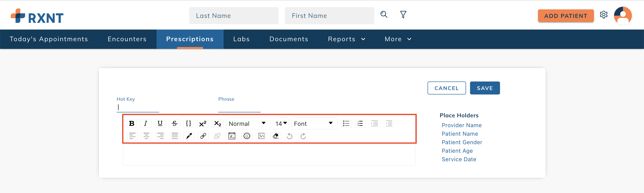Justify text alignment

(175, 136)
